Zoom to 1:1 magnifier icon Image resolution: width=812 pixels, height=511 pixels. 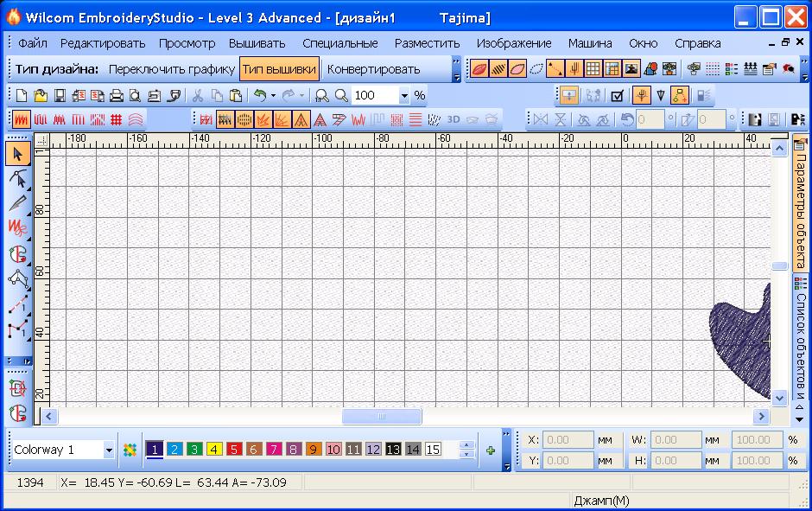[322, 95]
